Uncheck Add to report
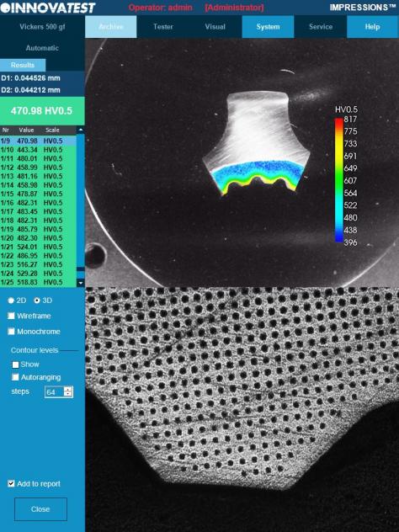Viewport: 399px width, 532px height. click(x=11, y=483)
